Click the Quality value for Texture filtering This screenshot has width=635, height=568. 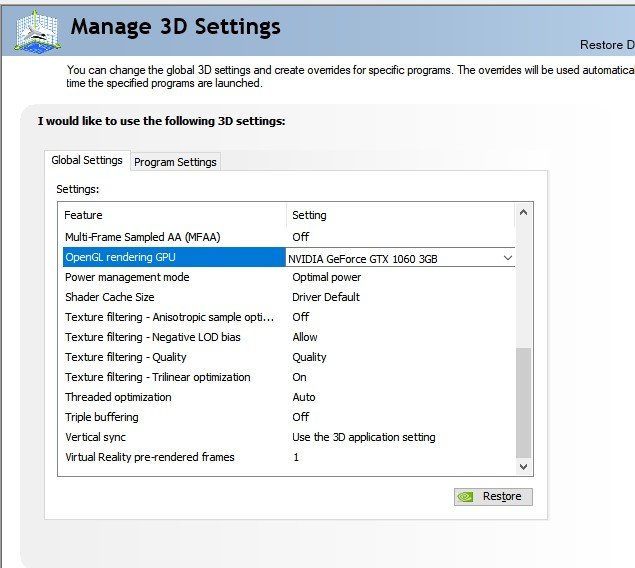[x=309, y=357]
